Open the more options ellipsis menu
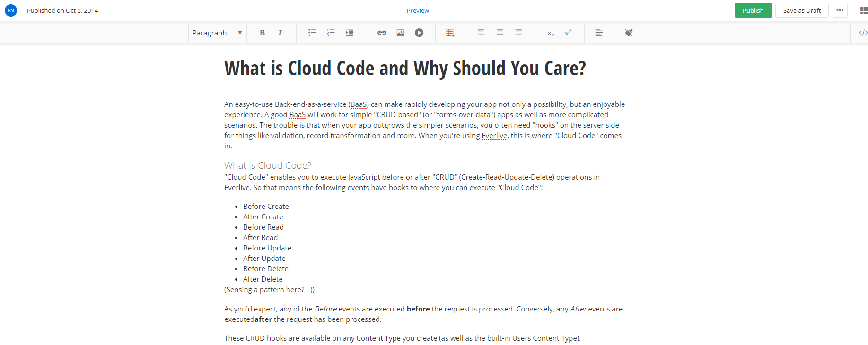Screen dimensions: 868x345 [840, 10]
